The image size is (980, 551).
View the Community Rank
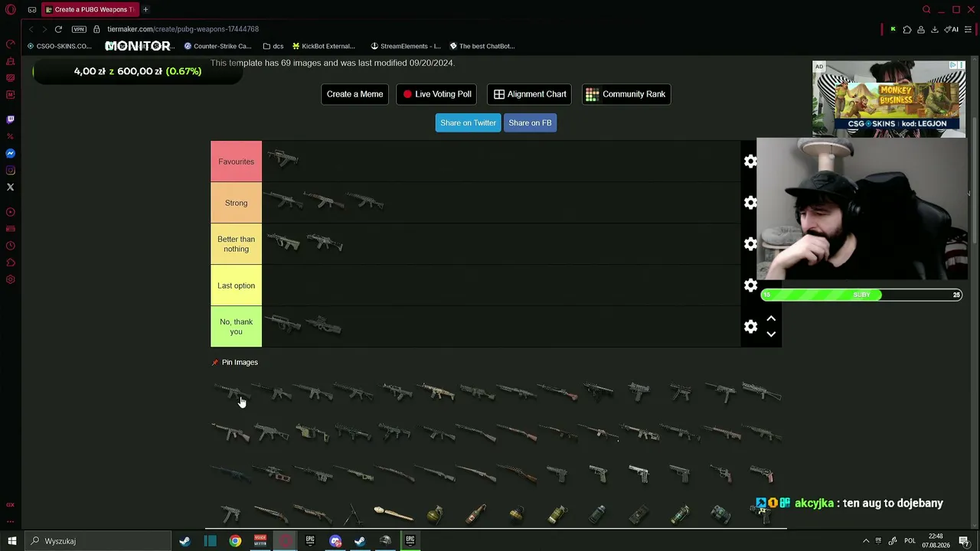point(626,94)
